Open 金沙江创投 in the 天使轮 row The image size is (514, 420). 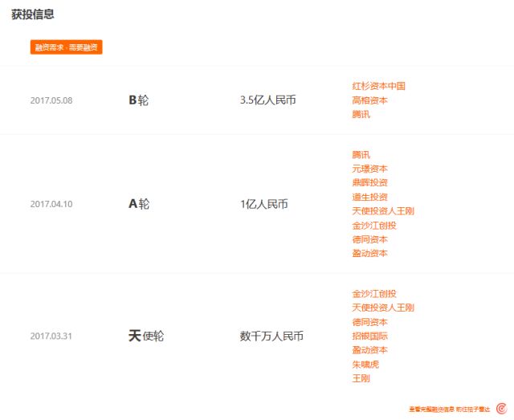pyautogui.click(x=374, y=293)
